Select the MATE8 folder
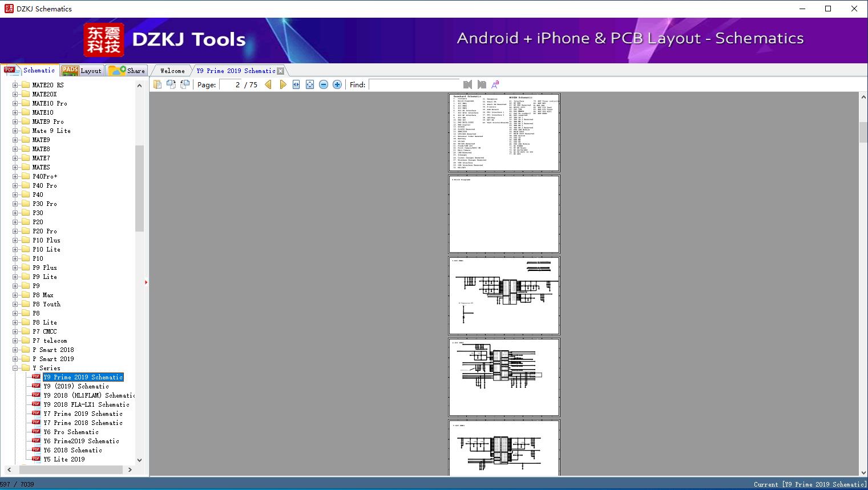Screen dimensions: 868x490 tap(41, 149)
